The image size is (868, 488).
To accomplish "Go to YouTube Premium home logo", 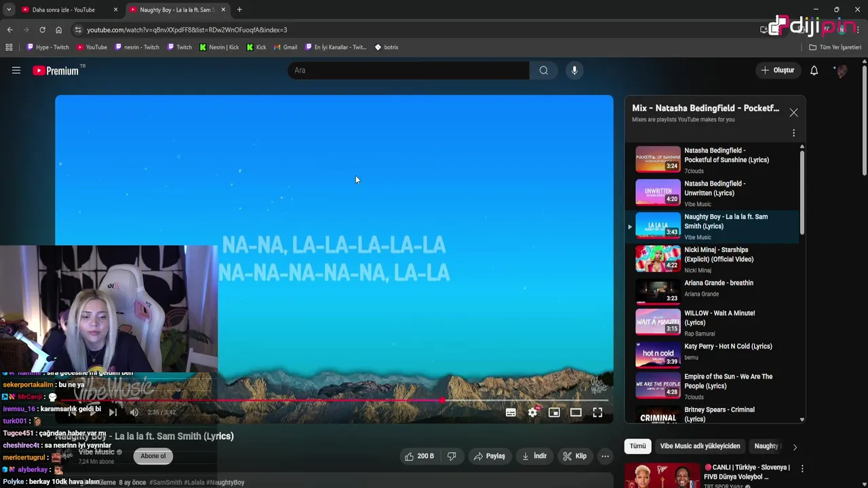I will (x=56, y=70).
